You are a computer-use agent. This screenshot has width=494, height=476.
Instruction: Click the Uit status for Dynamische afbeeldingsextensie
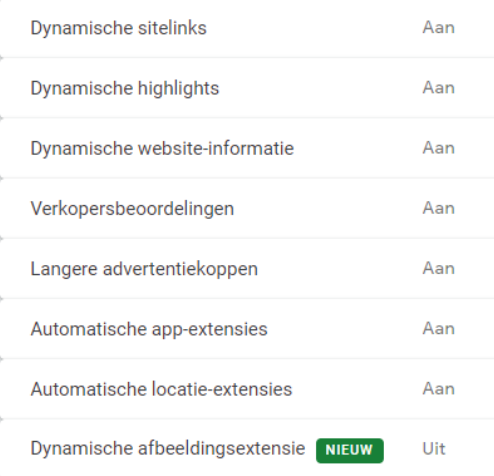tap(434, 449)
